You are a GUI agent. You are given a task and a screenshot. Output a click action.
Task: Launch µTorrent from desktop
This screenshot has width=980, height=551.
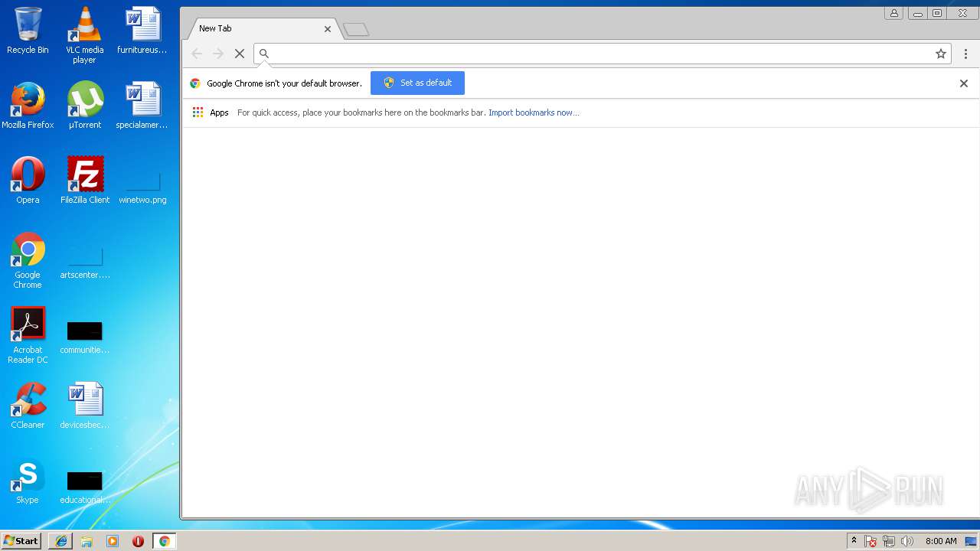click(x=85, y=106)
